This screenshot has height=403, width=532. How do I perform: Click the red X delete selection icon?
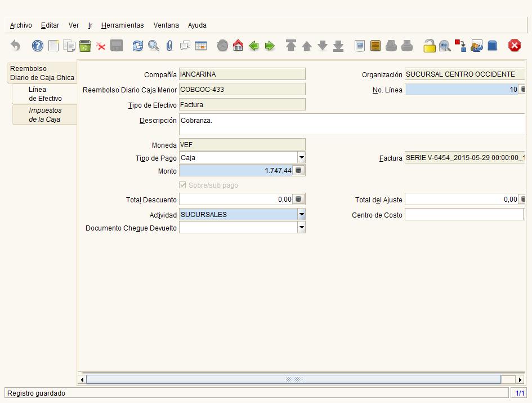click(x=101, y=46)
